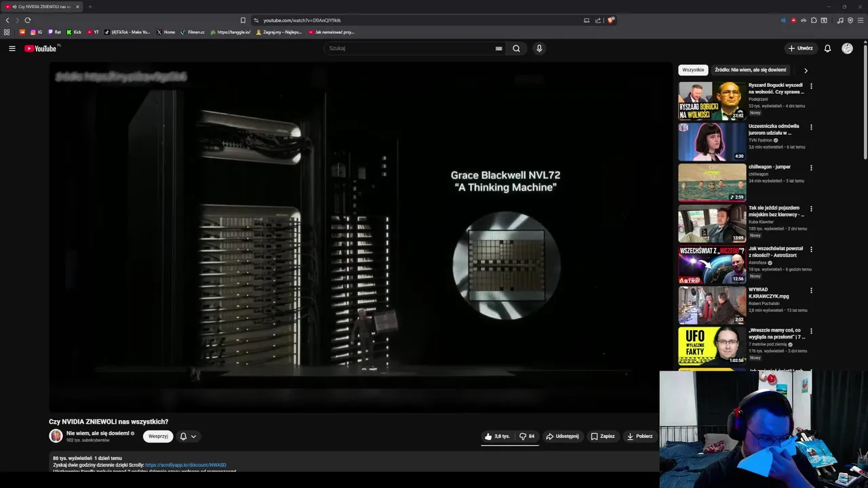This screenshot has height=488, width=868.
Task: Open the Uczestniczka odmówiła jurorom thumbnail
Action: 712,142
